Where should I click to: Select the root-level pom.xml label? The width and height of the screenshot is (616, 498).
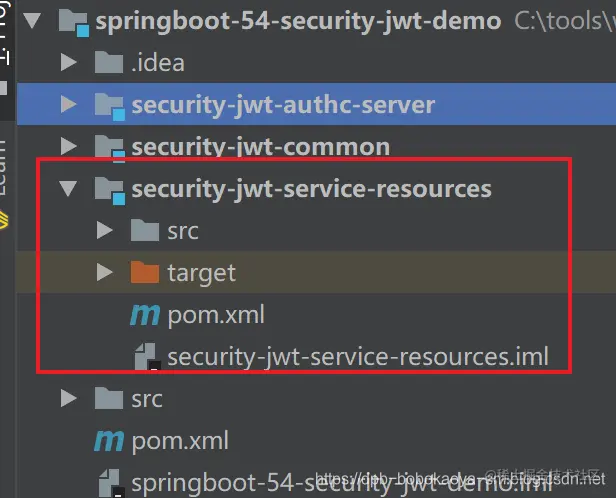point(180,441)
